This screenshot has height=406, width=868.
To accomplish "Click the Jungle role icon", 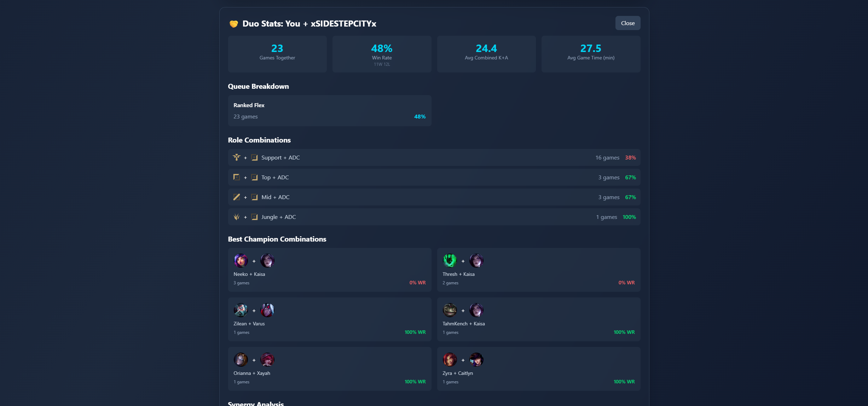I will [x=236, y=217].
